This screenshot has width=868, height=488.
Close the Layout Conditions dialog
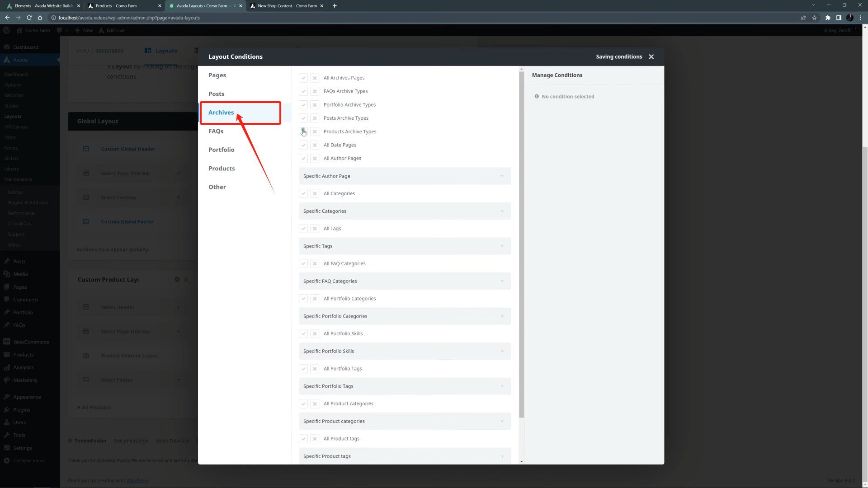(x=651, y=57)
